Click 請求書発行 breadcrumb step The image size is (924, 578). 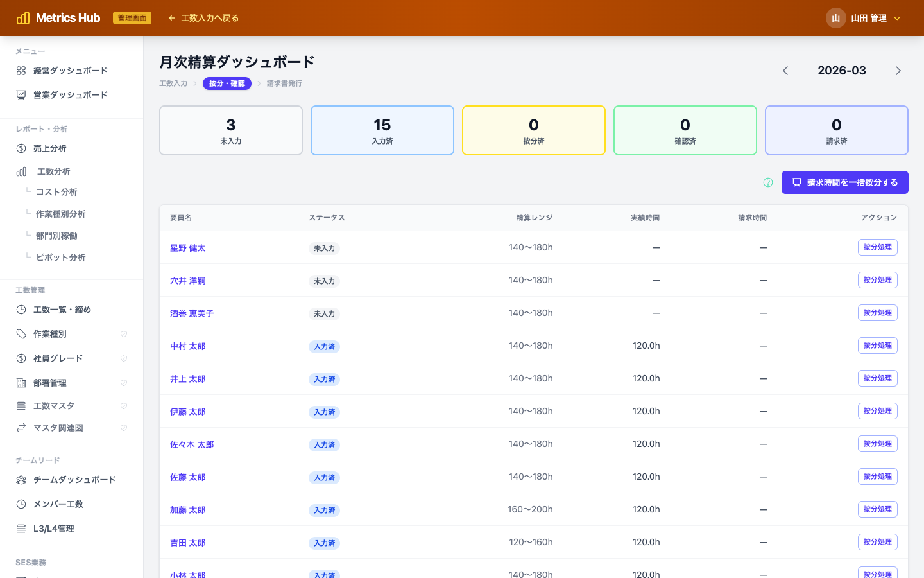284,83
